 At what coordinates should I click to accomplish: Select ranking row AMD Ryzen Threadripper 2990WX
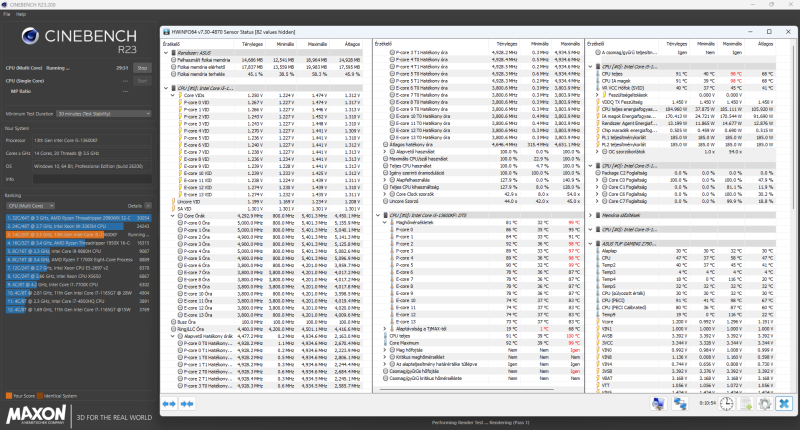tap(79, 218)
